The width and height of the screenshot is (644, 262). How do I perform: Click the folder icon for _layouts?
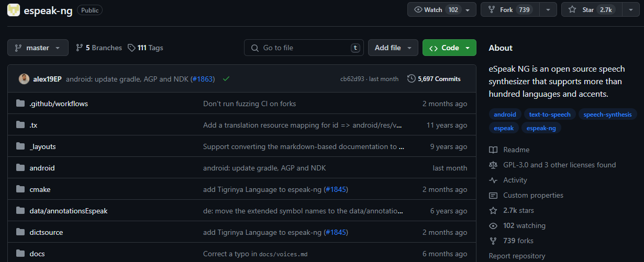20,146
